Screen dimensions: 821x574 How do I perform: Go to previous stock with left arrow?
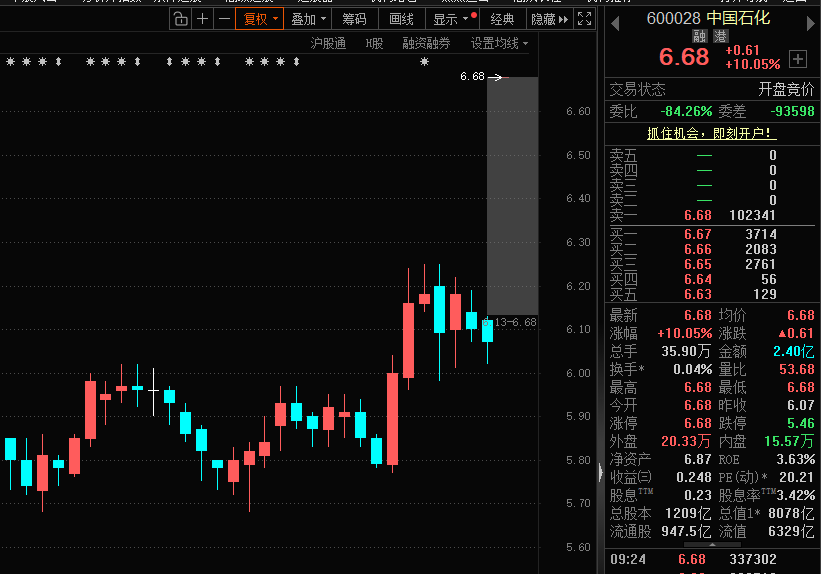click(x=614, y=21)
